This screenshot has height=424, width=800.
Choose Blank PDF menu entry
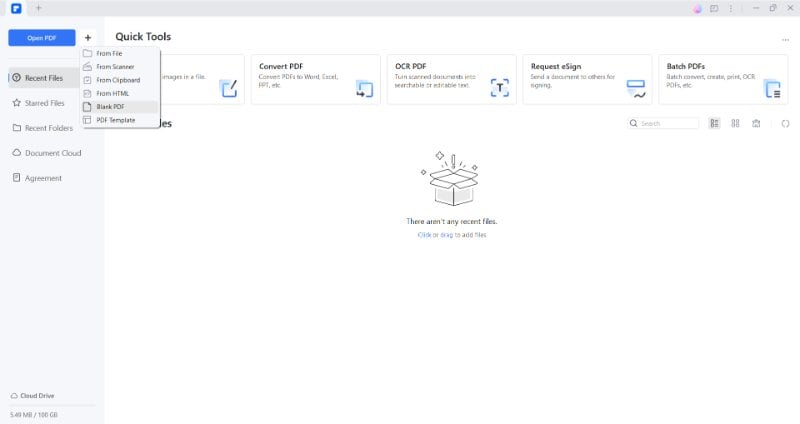pyautogui.click(x=120, y=107)
